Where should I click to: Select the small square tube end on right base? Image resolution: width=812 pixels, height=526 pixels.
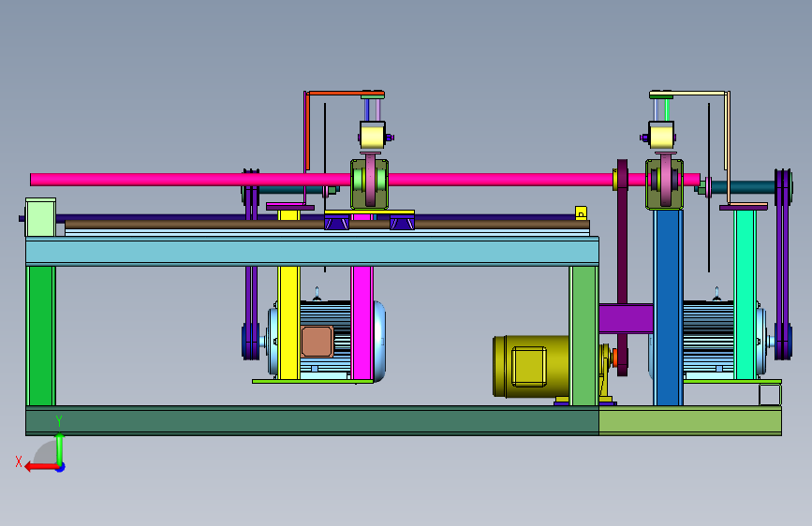(770, 395)
